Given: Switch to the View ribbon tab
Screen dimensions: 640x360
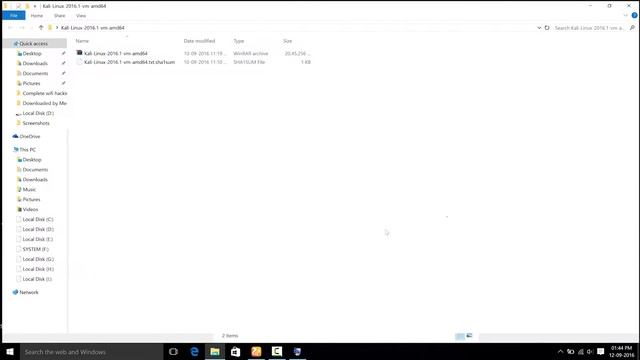Looking at the screenshot, I should coord(81,16).
